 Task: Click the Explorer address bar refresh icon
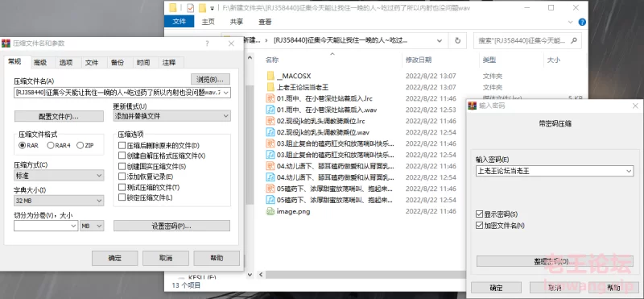coord(457,41)
